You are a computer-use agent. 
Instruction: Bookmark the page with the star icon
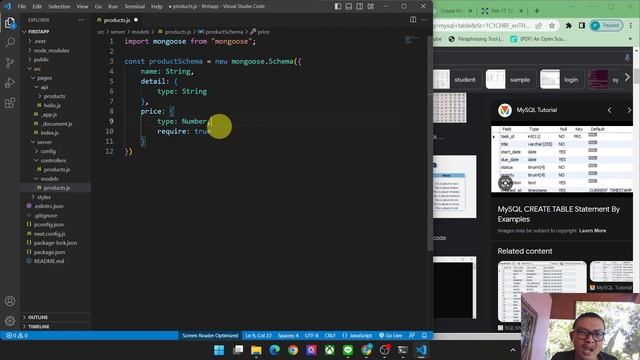tap(552, 26)
